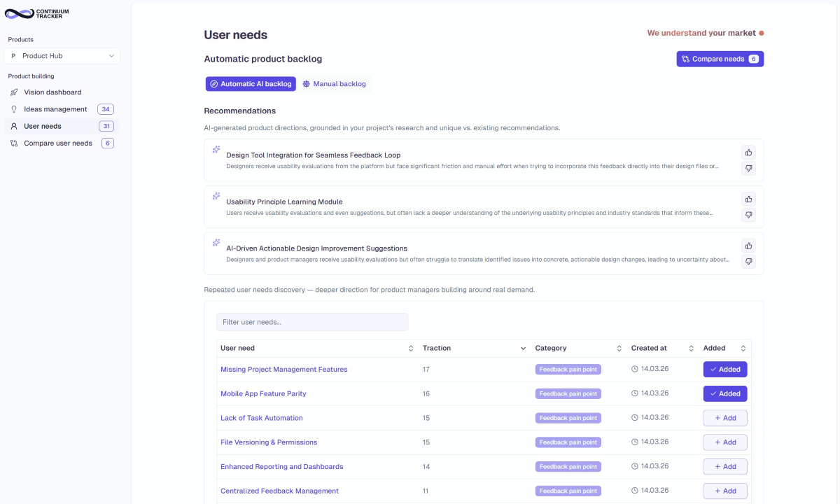This screenshot has height=504, width=840.
Task: Thumbs down the Design Tool Integration recommendation
Action: click(x=748, y=168)
